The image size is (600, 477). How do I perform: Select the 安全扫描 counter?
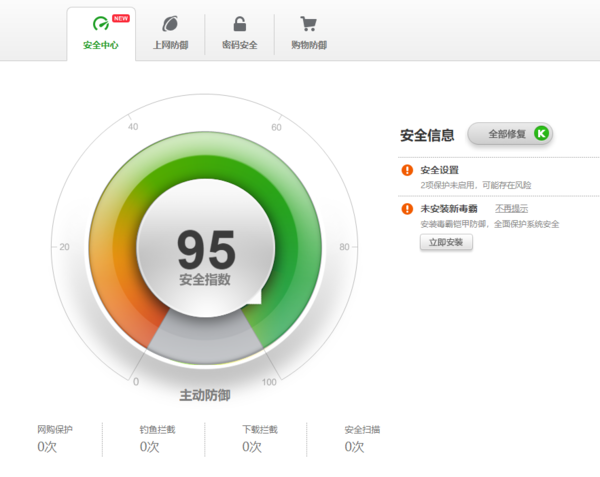(361, 438)
